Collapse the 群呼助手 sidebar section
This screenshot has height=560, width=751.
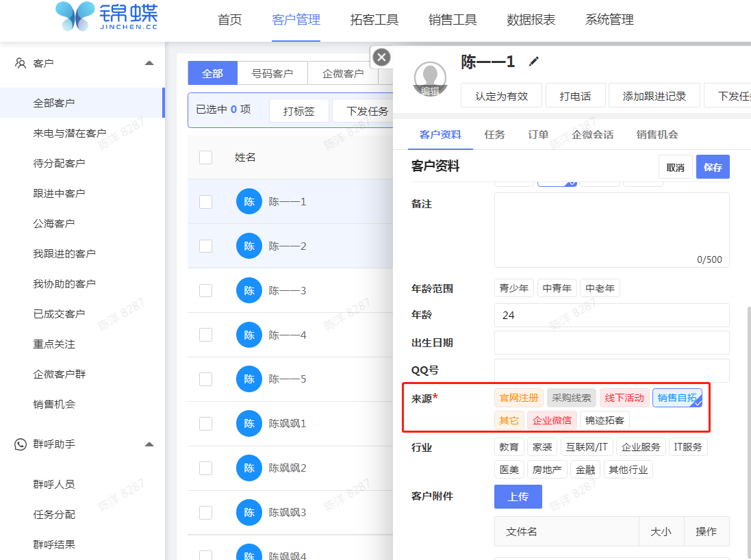point(149,444)
